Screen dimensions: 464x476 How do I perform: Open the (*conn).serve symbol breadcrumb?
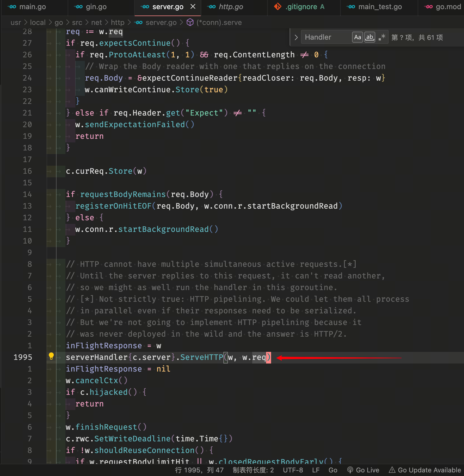click(219, 22)
